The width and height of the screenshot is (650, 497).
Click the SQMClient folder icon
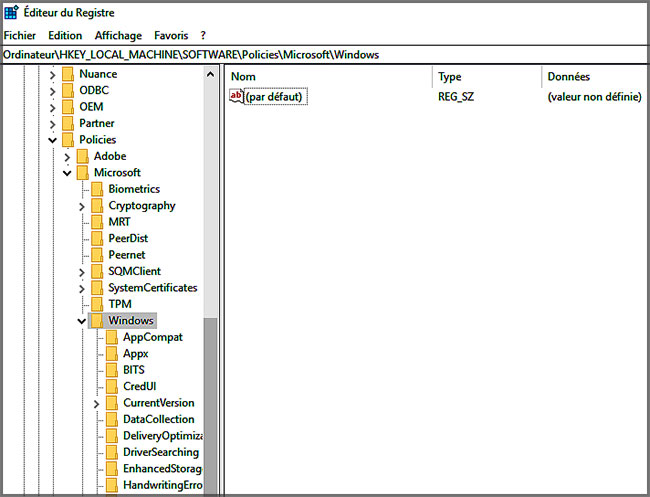point(97,272)
